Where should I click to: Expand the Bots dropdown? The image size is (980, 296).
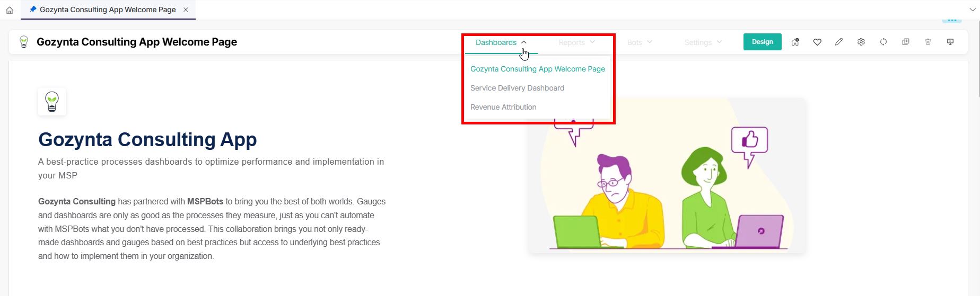640,42
